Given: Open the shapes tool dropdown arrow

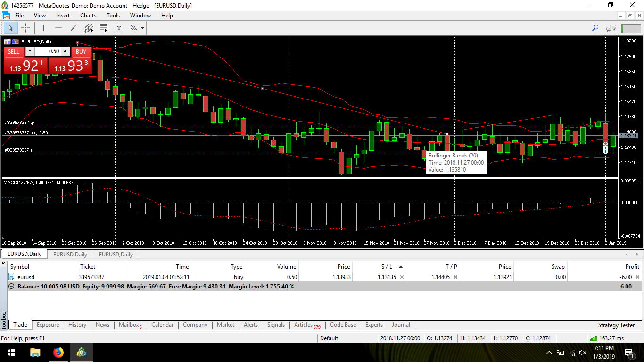Looking at the screenshot, I should pos(142,28).
